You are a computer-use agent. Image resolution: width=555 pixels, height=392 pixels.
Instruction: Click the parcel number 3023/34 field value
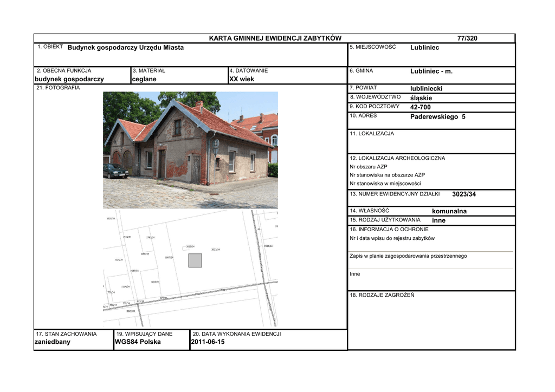[x=463, y=194]
